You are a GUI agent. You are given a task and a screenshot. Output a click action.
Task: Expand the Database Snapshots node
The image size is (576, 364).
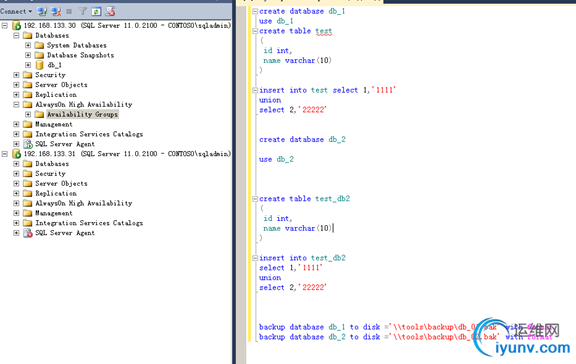[28, 55]
